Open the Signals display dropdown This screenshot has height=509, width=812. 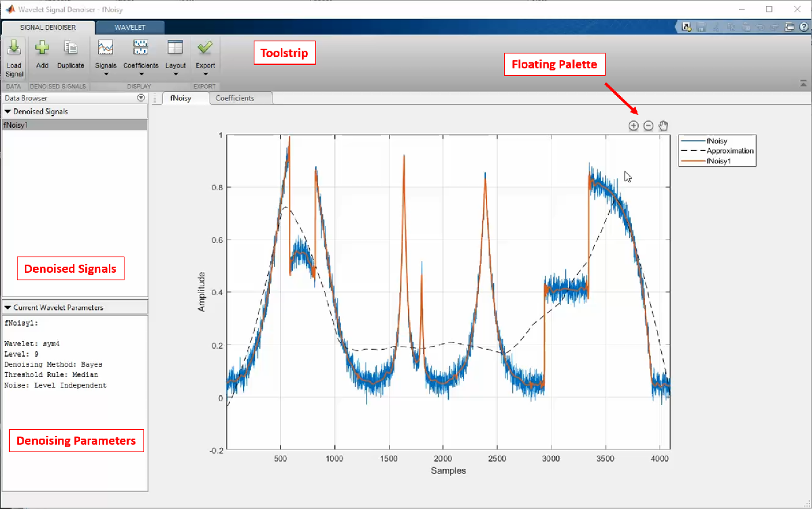(x=106, y=58)
